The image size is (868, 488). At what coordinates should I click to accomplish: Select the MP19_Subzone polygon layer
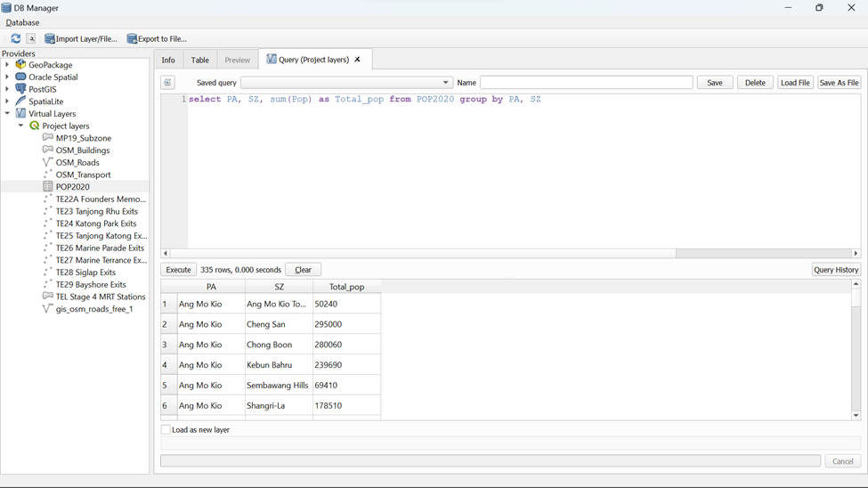click(83, 138)
